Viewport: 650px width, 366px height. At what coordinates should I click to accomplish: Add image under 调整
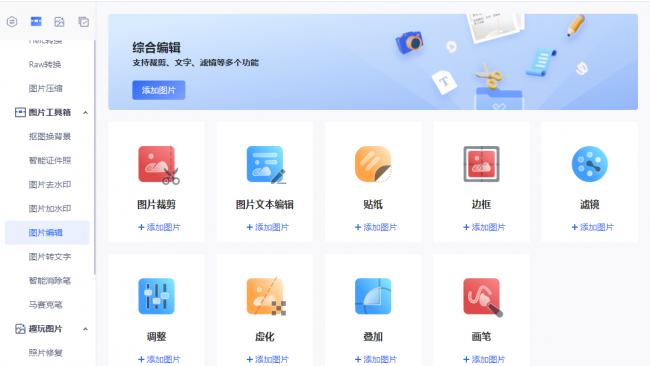point(159,359)
